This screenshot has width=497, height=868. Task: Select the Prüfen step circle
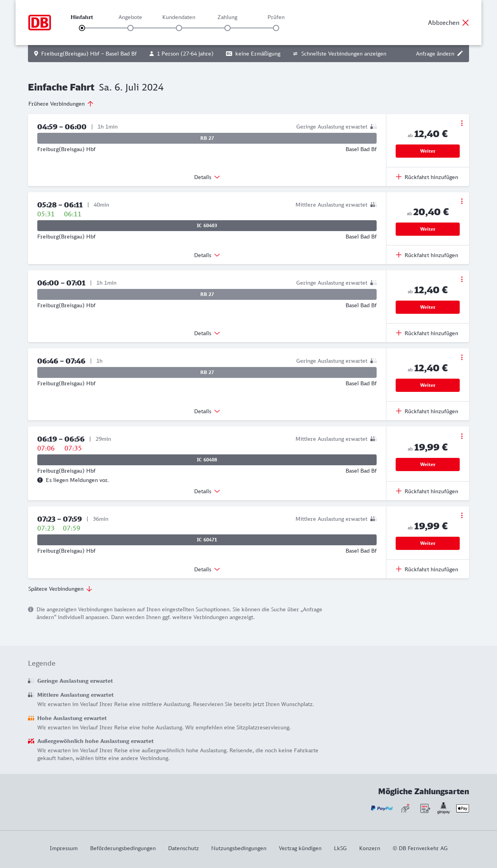tap(276, 28)
